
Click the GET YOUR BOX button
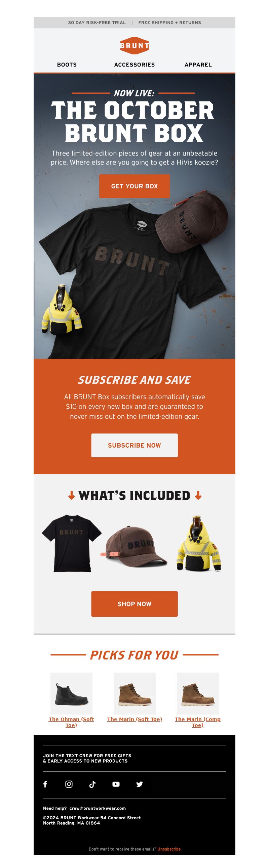pos(134,186)
